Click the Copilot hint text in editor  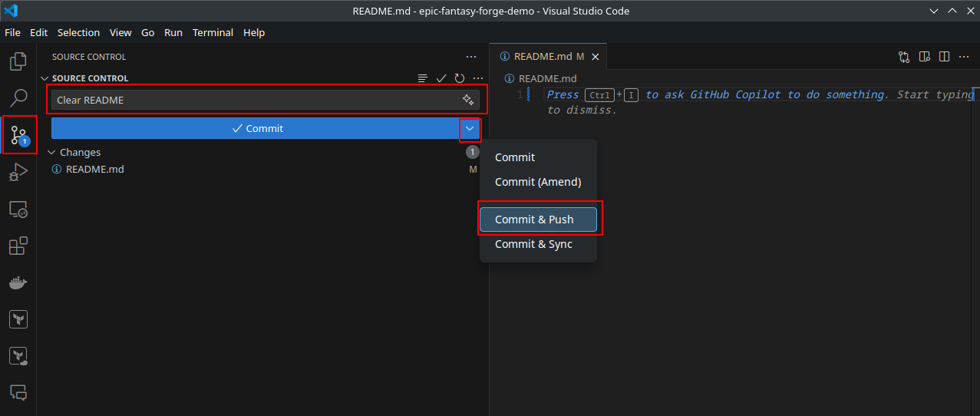pos(759,102)
